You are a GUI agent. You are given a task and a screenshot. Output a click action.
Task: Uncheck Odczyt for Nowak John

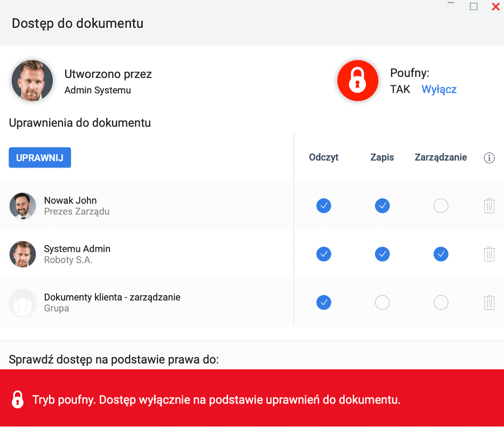coord(324,205)
